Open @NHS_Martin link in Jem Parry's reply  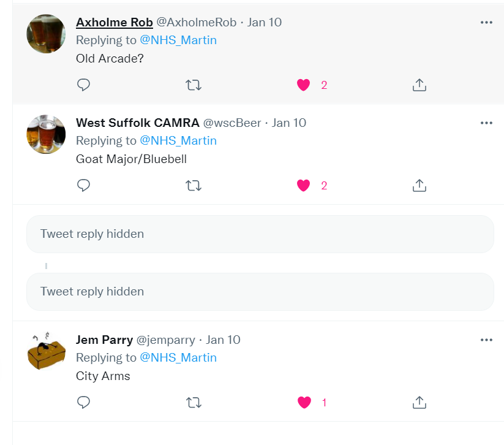pyautogui.click(x=178, y=357)
